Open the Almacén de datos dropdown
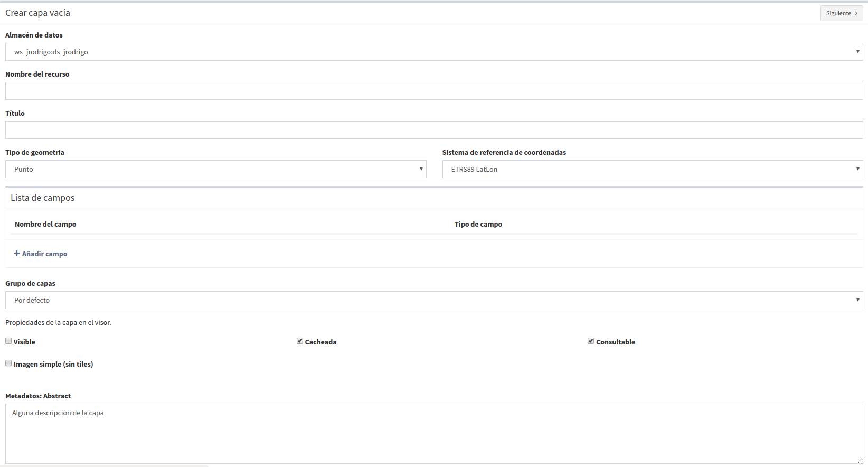This screenshot has height=467, width=868. tap(434, 52)
